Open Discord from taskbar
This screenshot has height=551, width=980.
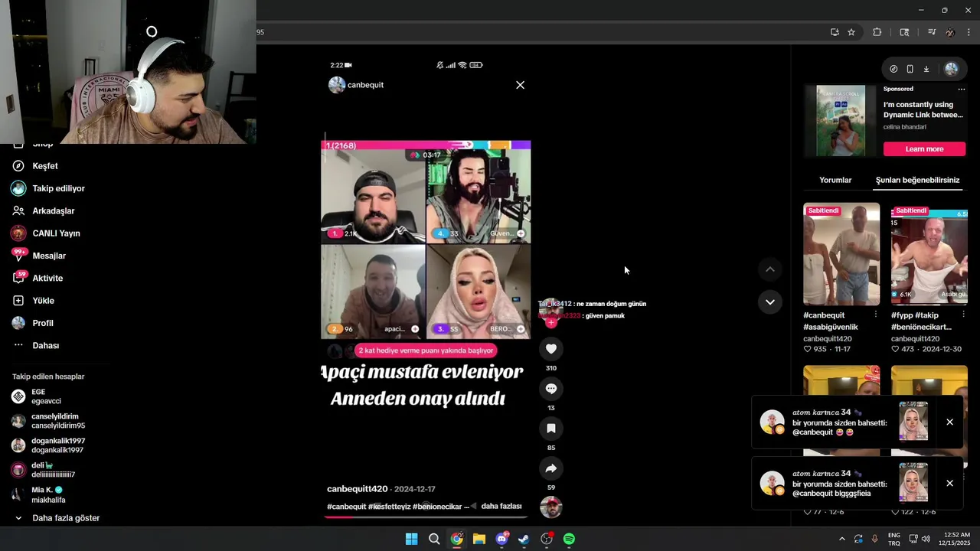click(x=501, y=539)
